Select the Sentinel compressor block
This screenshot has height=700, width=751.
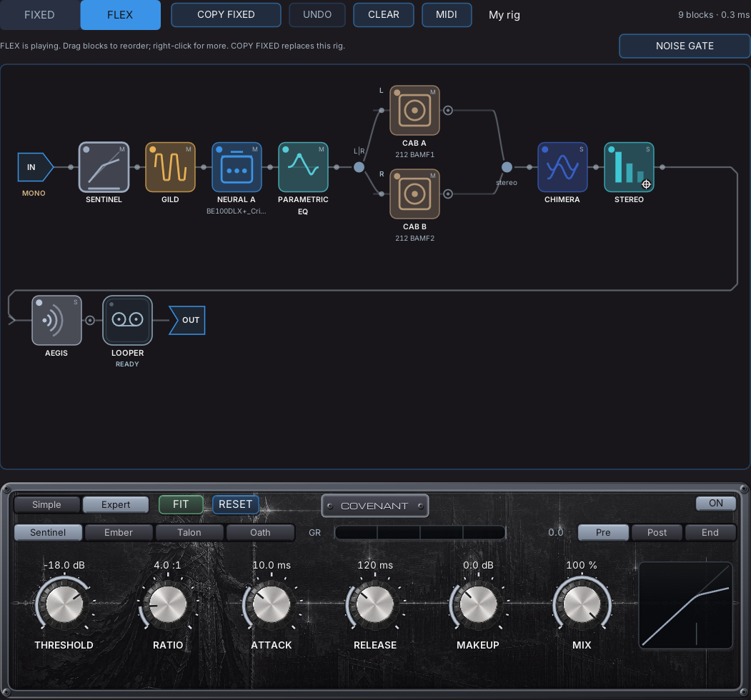point(104,167)
